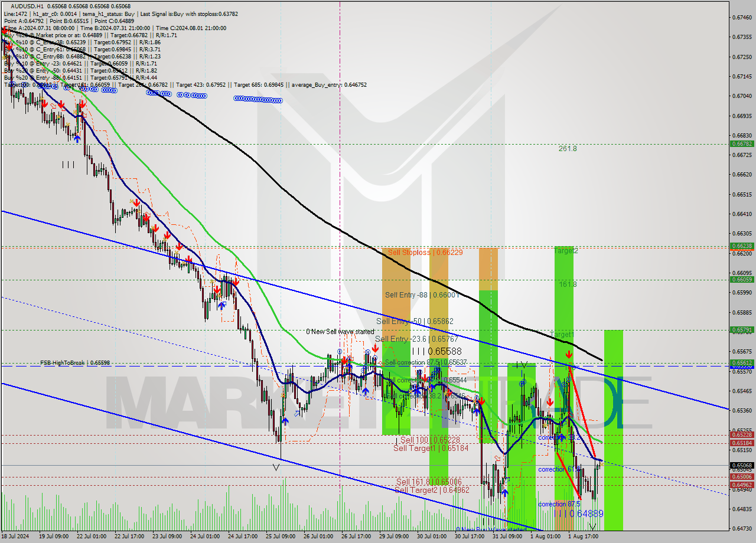756x543 pixels.
Task: Click the 'Entry -23: 0.64621' buy line
Action: coord(80,63)
